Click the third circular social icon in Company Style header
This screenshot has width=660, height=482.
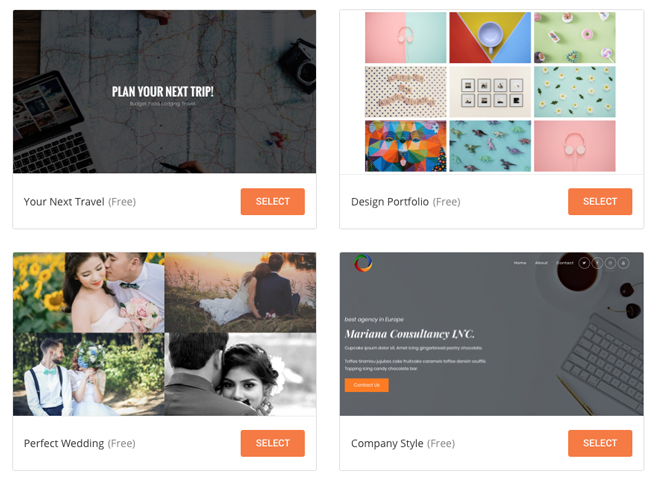coord(610,263)
